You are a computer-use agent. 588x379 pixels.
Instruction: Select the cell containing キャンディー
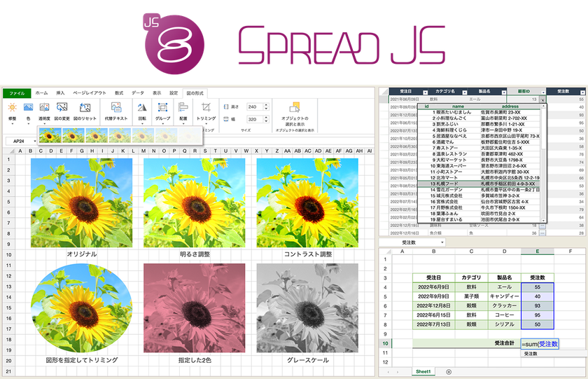[x=505, y=296]
